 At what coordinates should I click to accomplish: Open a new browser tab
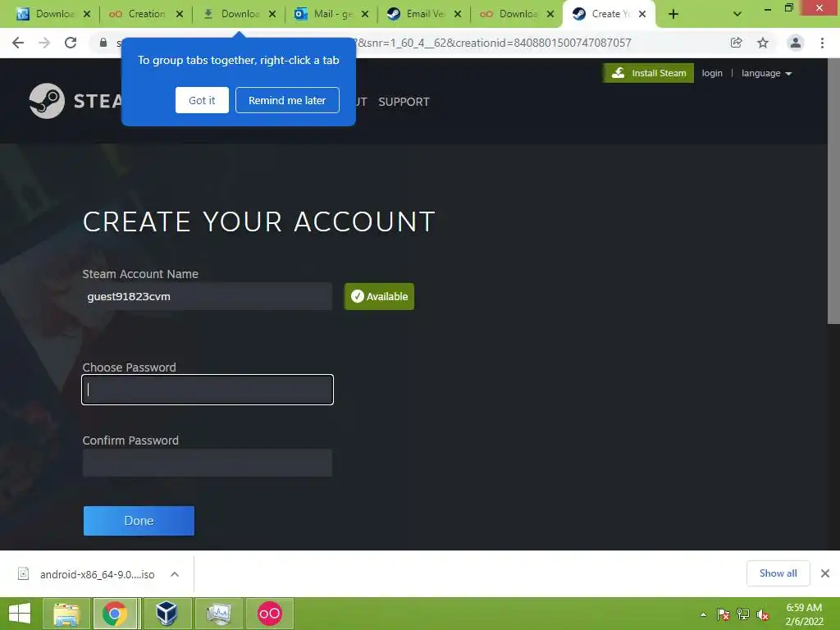click(673, 14)
